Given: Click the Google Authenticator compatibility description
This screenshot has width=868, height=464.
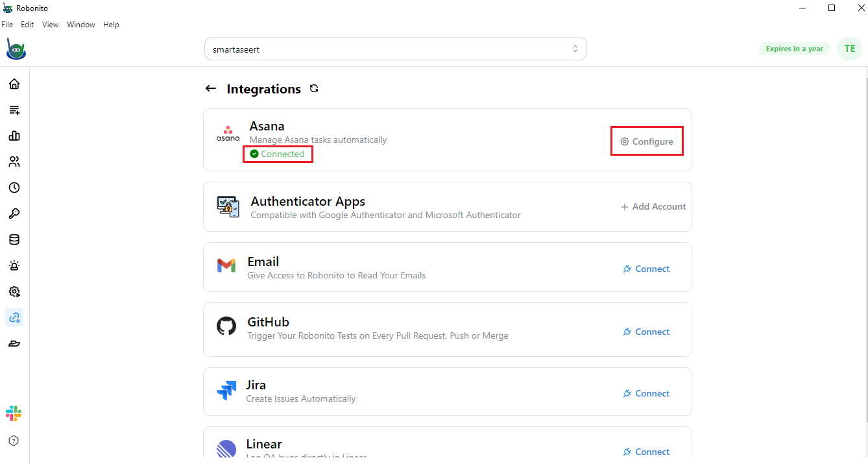Looking at the screenshot, I should (x=385, y=215).
